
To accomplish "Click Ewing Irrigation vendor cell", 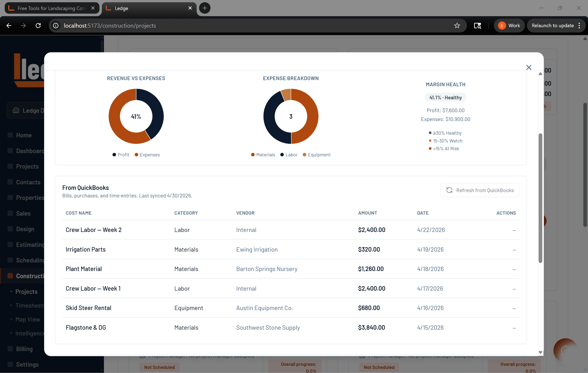I will [257, 249].
